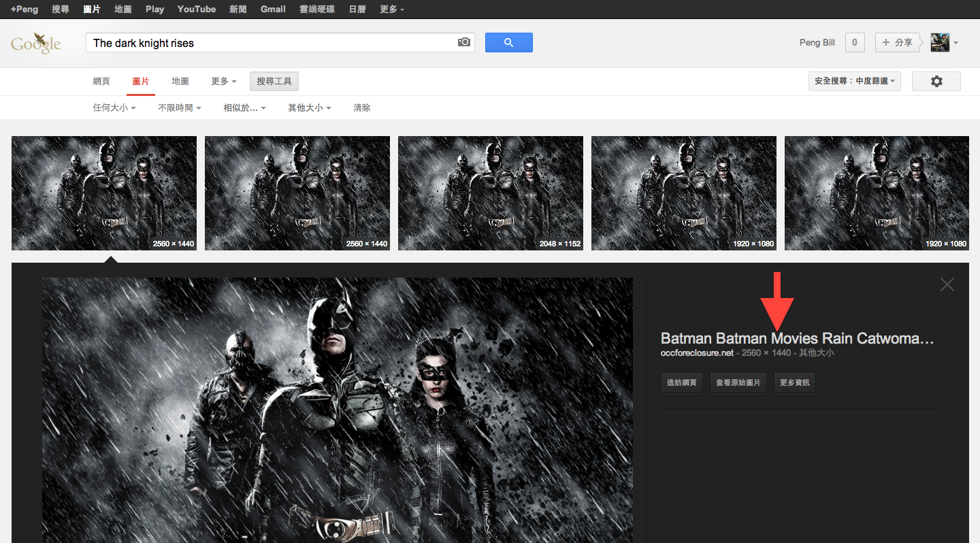Open the profile avatar picture
This screenshot has width=980, height=543.
click(940, 42)
